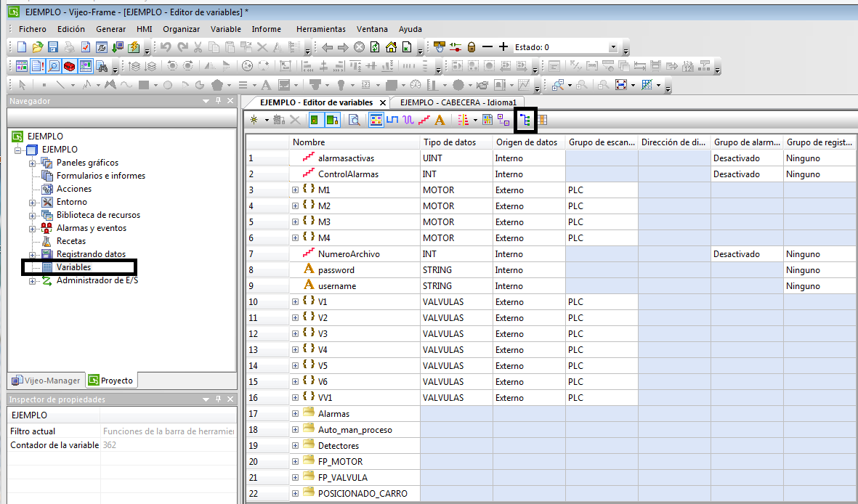Click the validate project checkmark icon

85,48
